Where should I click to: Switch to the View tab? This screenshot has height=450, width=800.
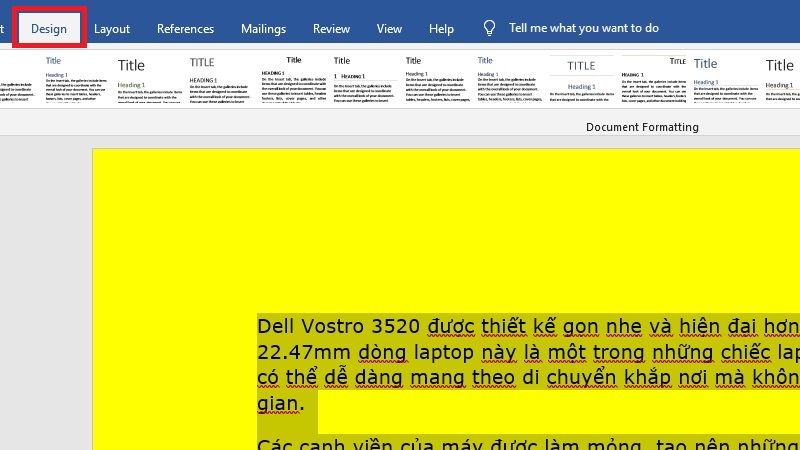pos(389,29)
